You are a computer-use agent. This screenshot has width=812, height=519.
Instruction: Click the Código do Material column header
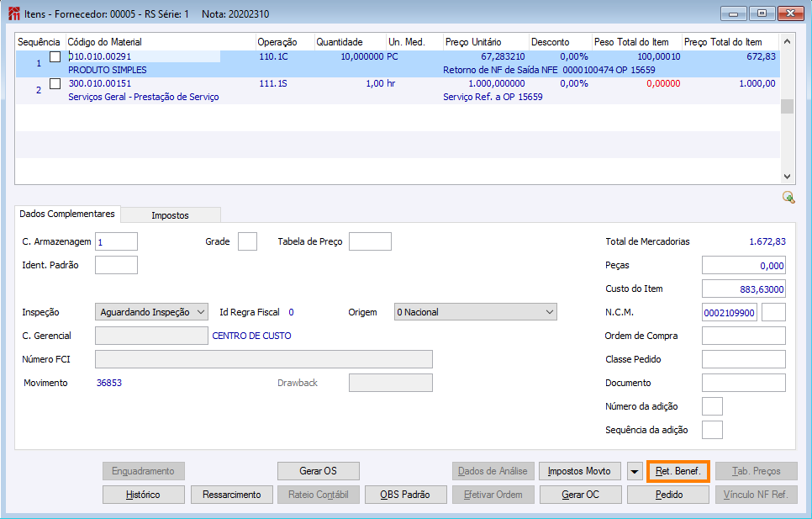coord(160,42)
